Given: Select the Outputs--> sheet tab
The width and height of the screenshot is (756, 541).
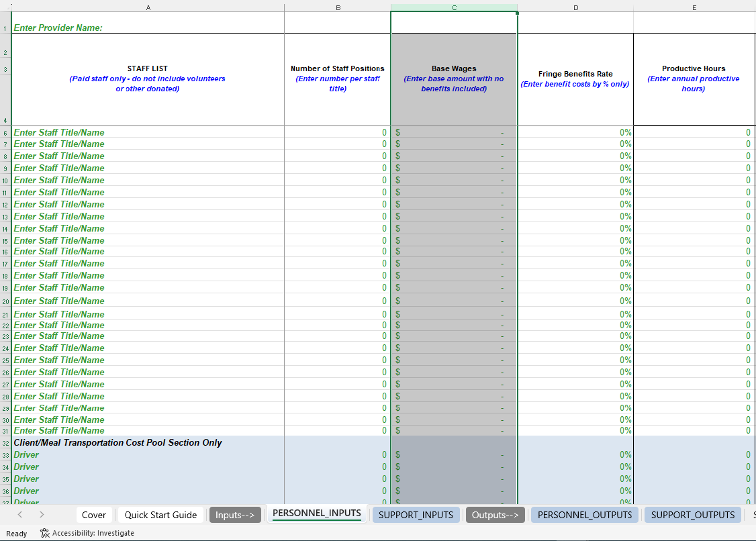Looking at the screenshot, I should [495, 514].
